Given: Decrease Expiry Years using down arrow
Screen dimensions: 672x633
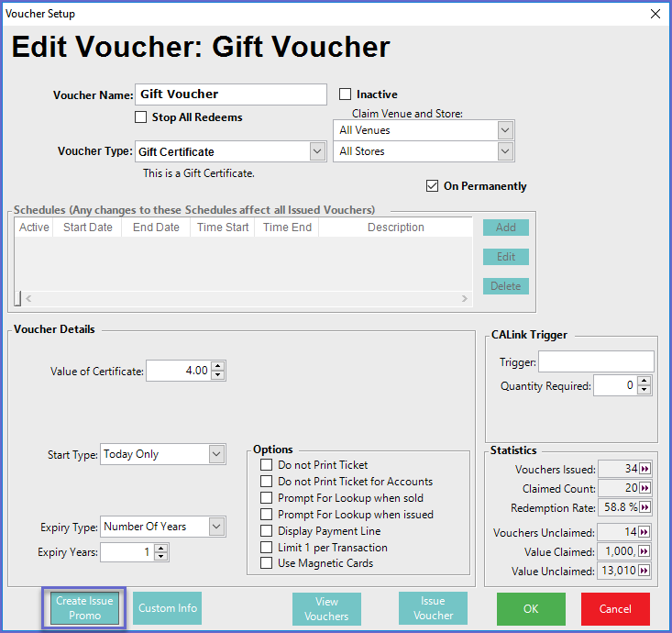Looking at the screenshot, I should click(161, 557).
